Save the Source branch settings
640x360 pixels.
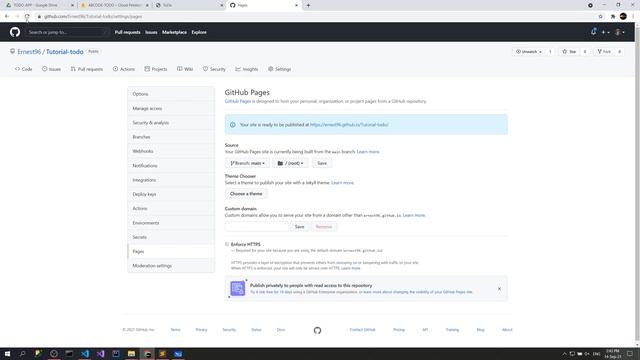click(322, 163)
